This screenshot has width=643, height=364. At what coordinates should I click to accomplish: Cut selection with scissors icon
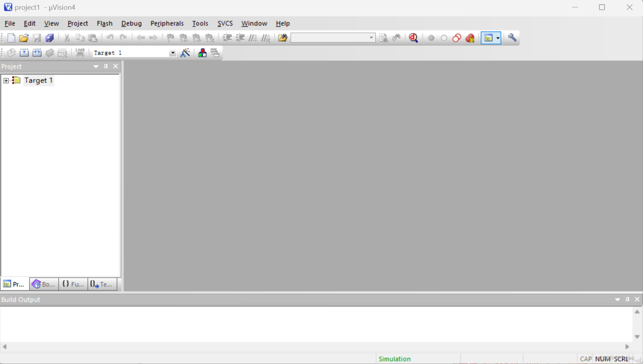pos(67,38)
